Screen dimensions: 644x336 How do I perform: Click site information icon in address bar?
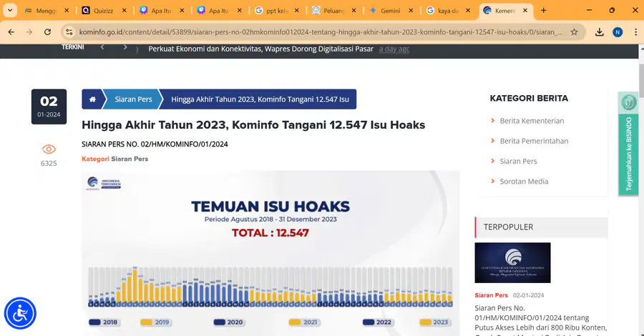pos(69,32)
